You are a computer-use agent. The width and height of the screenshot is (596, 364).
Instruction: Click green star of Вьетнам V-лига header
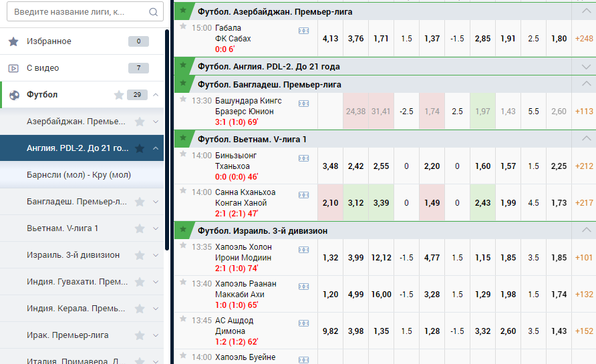tap(183, 138)
